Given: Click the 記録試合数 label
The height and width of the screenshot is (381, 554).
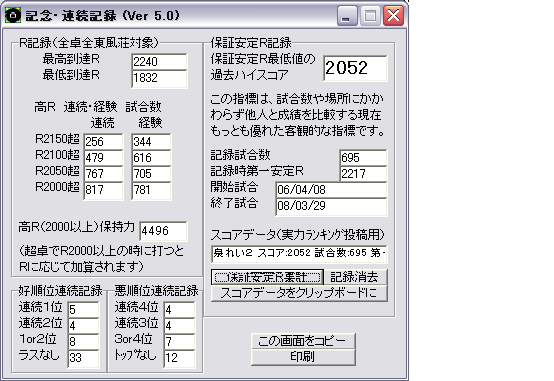Looking at the screenshot, I should coord(240,155).
